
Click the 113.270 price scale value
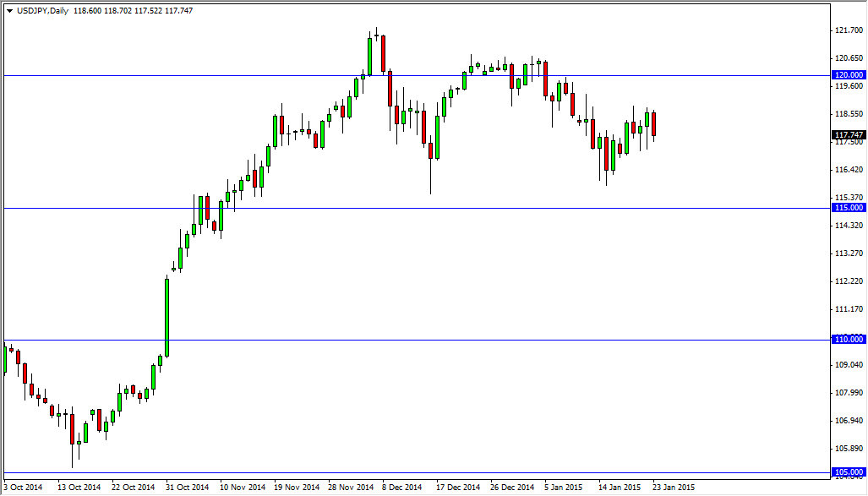click(849, 253)
